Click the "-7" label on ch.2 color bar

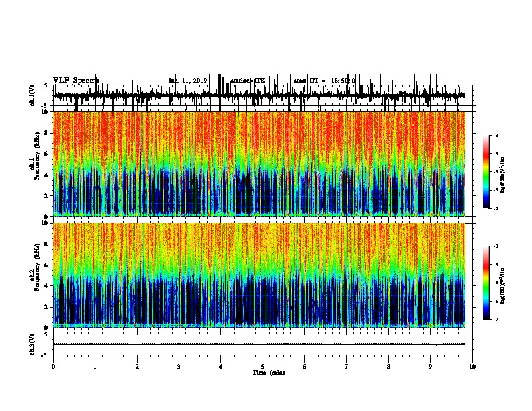click(495, 320)
